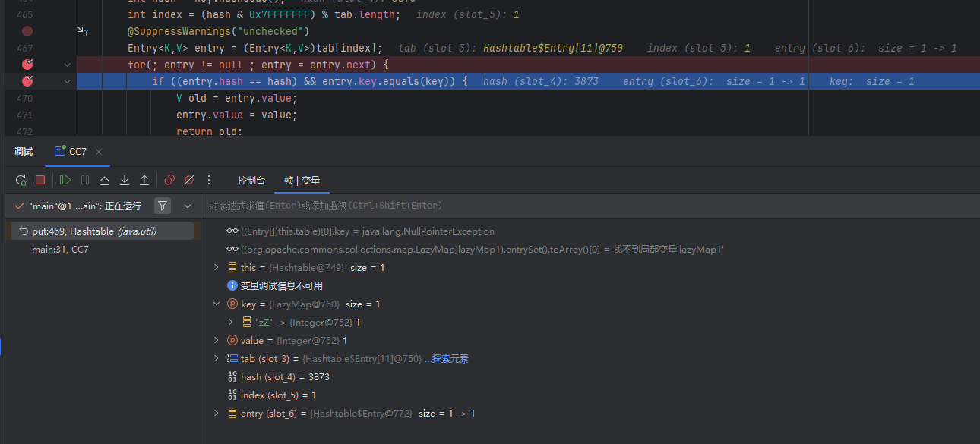Stop the debug session with red square

(x=40, y=180)
